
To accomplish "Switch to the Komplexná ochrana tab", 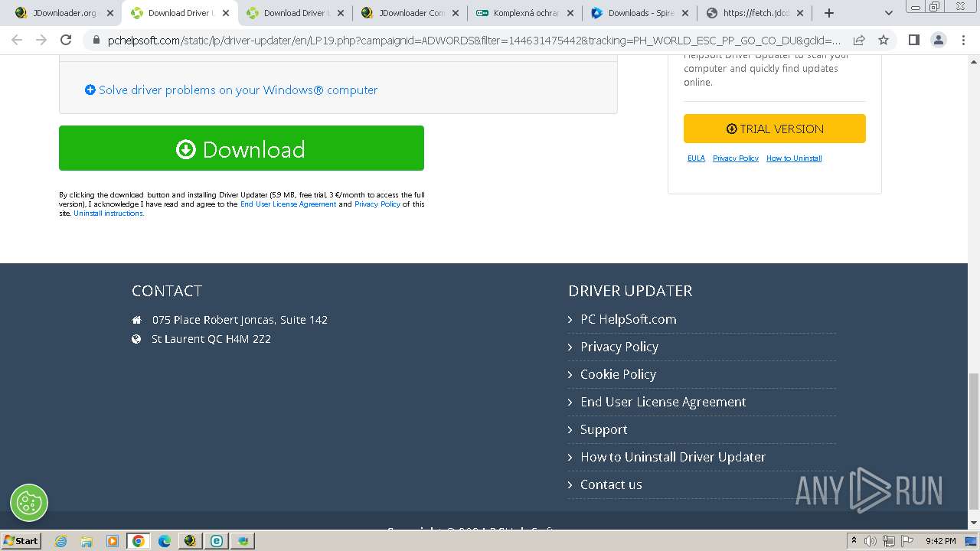I will (524, 13).
